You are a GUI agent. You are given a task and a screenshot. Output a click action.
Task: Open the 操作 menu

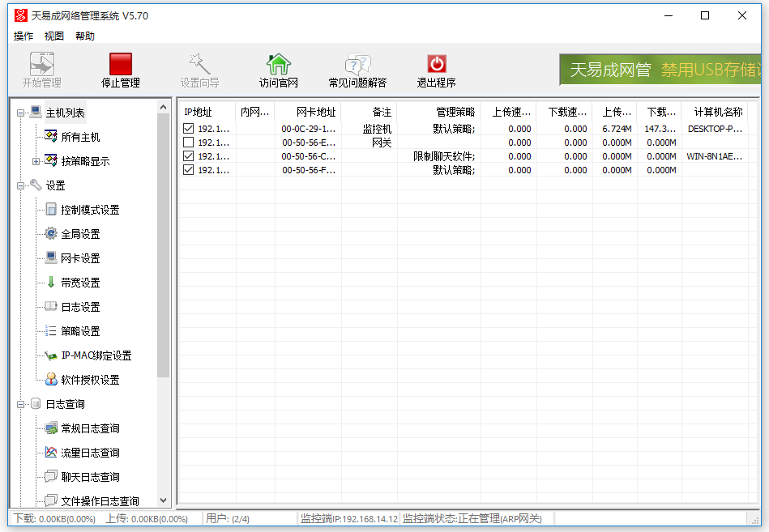[x=23, y=36]
